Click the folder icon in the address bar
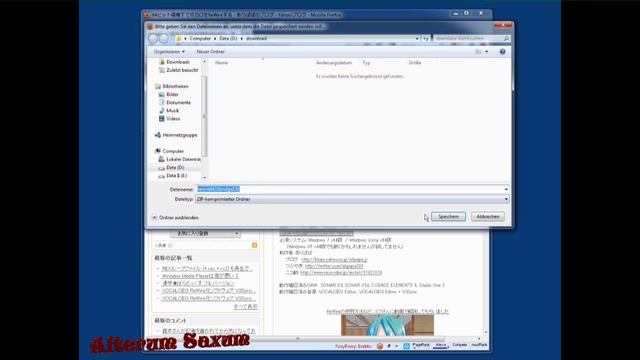This screenshot has width=640, height=360. coord(178,38)
